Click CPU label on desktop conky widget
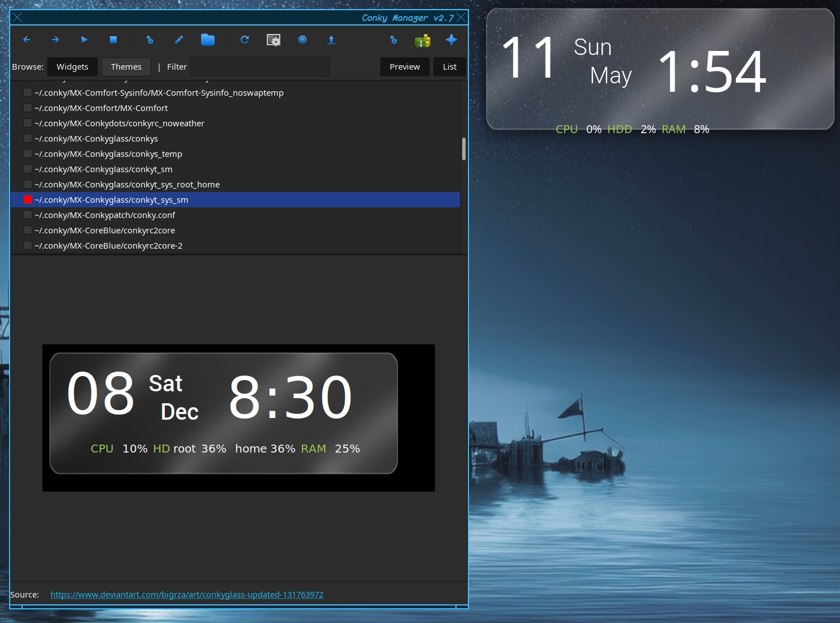 tap(567, 129)
